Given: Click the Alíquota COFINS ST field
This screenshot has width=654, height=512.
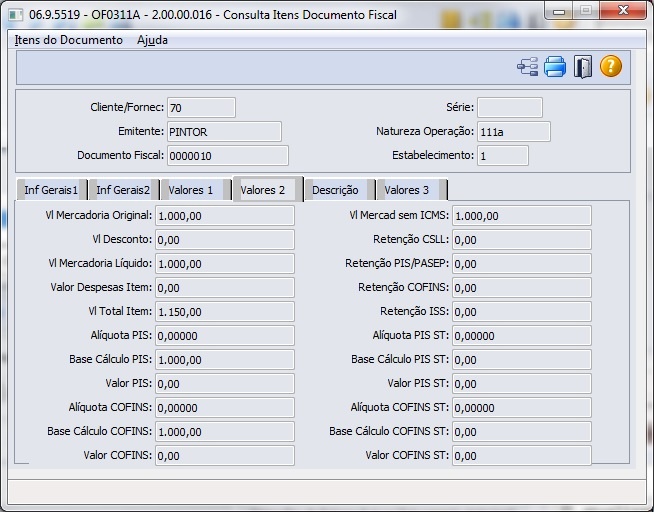Looking at the screenshot, I should [522, 407].
